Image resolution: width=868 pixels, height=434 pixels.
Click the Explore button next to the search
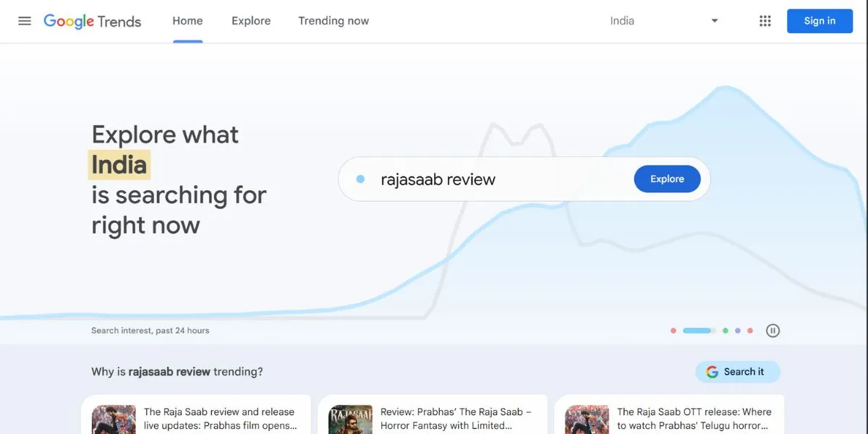coord(666,178)
